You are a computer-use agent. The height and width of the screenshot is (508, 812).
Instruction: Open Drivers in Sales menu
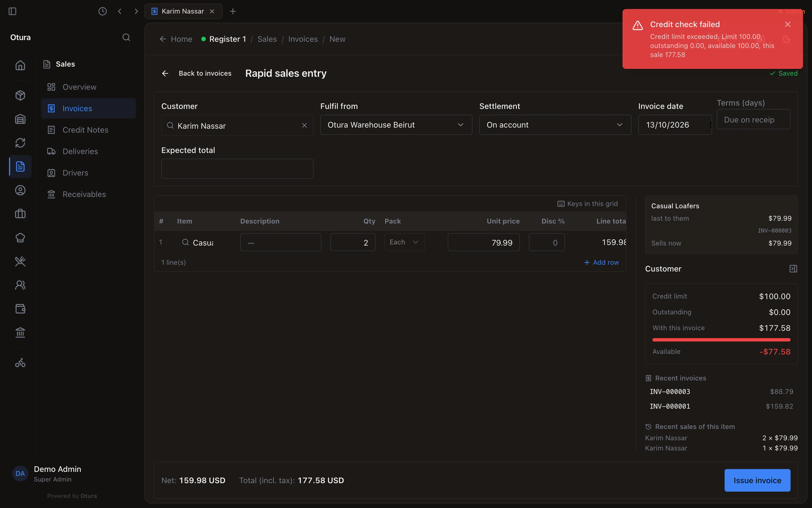coord(88,173)
